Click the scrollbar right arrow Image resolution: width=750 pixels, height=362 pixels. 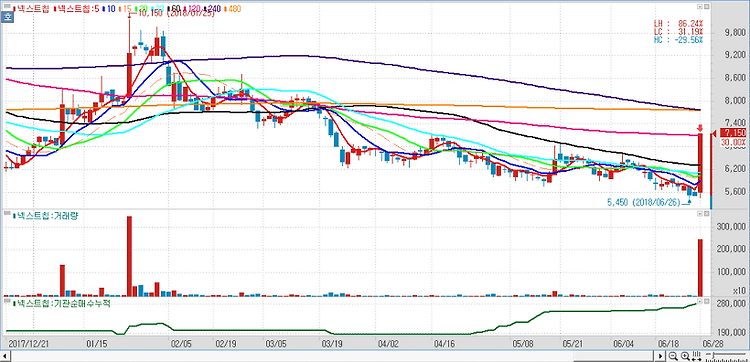pyautogui.click(x=660, y=356)
